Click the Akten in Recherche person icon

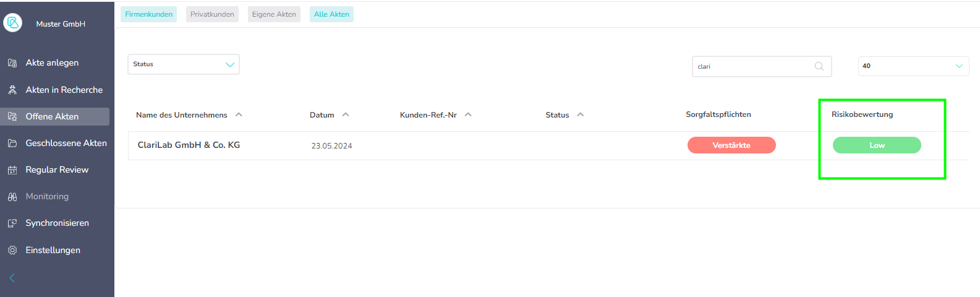click(12, 90)
